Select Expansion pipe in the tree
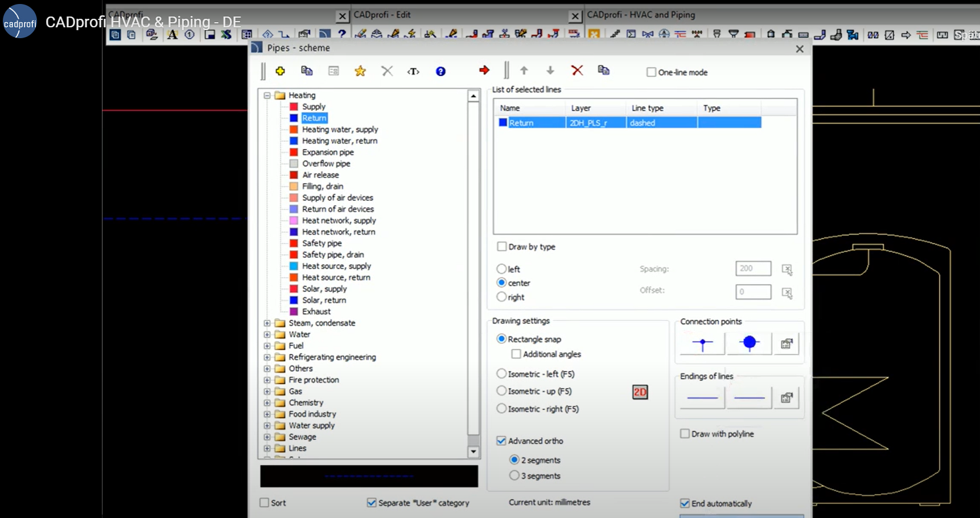Viewport: 980px width, 518px height. [328, 152]
